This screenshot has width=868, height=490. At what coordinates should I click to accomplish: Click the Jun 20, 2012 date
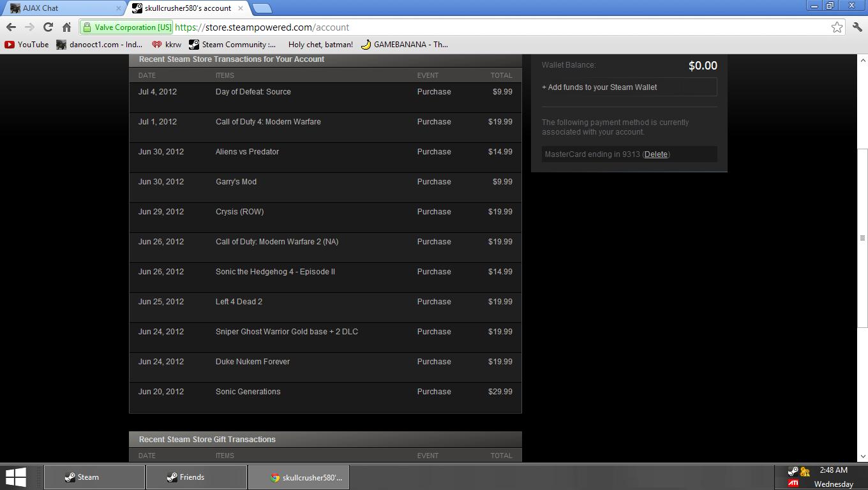coord(161,392)
